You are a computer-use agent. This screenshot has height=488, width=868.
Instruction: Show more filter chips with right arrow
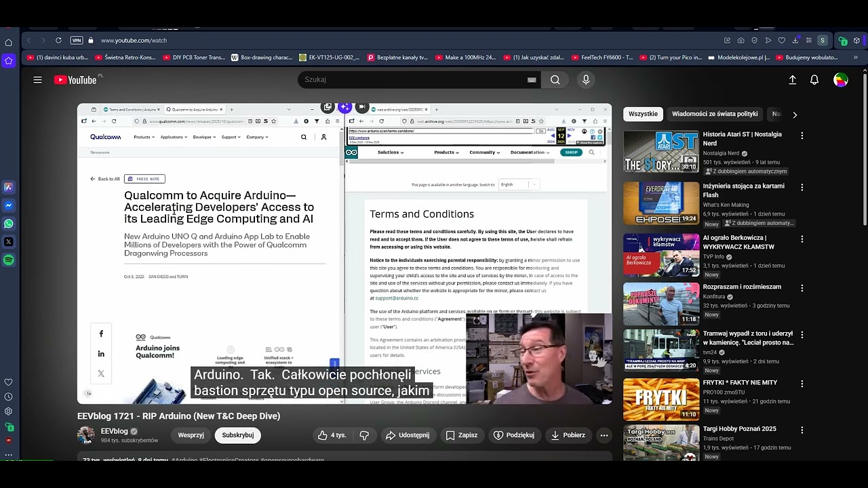click(x=795, y=115)
